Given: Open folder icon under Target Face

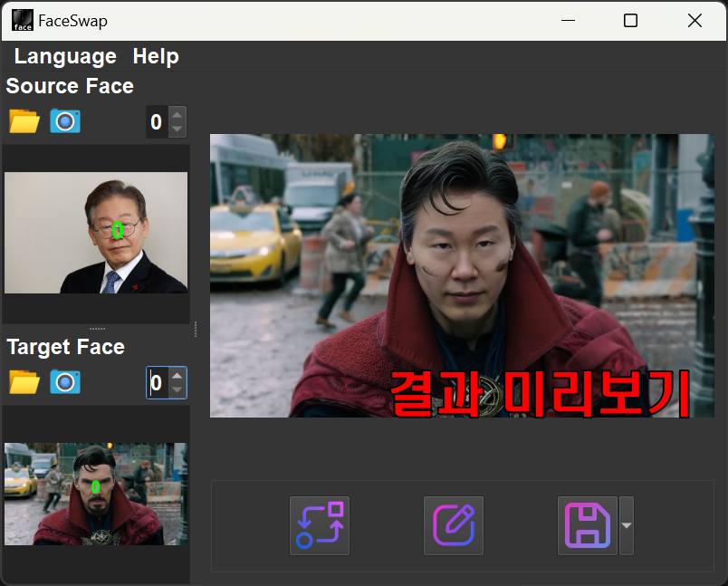Looking at the screenshot, I should (x=24, y=382).
